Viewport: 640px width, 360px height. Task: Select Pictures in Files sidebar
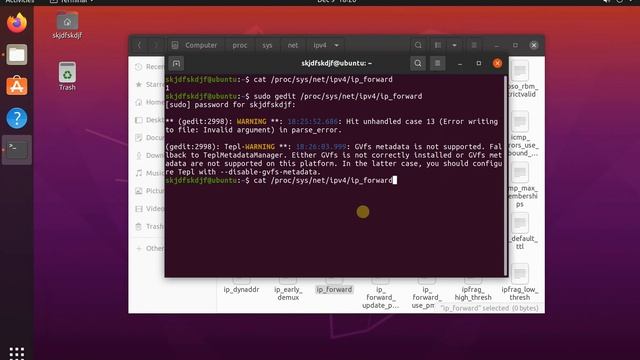[150, 191]
